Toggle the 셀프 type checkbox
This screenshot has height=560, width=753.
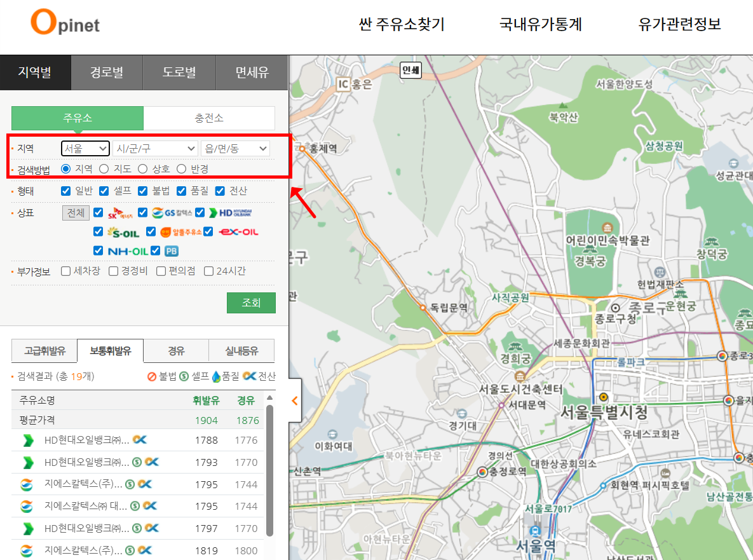click(x=104, y=191)
